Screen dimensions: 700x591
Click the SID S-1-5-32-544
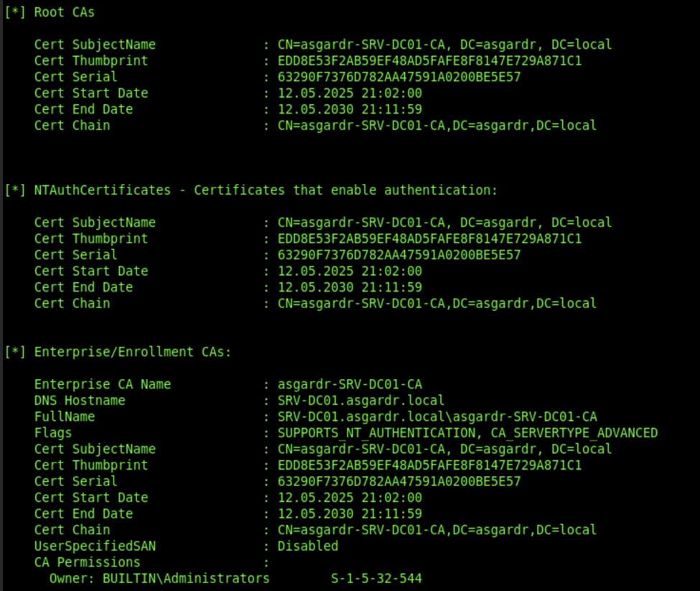point(376,578)
